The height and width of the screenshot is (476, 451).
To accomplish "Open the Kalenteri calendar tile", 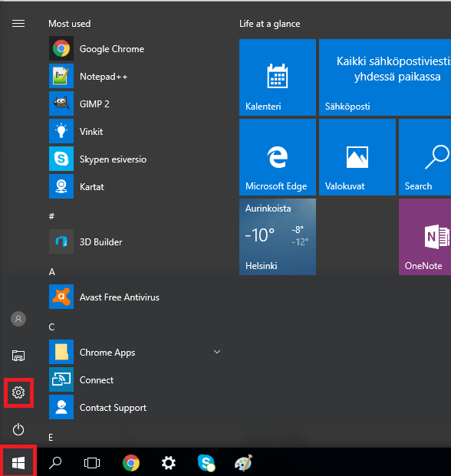I will click(x=278, y=77).
